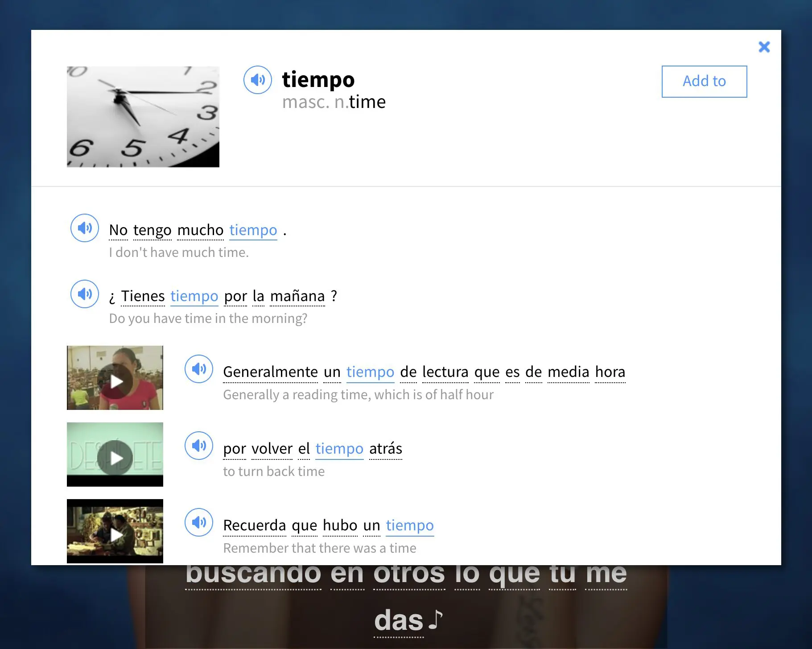The height and width of the screenshot is (649, 812).
Task: Click the word 'mañana' in the second sentence
Action: coord(297,296)
